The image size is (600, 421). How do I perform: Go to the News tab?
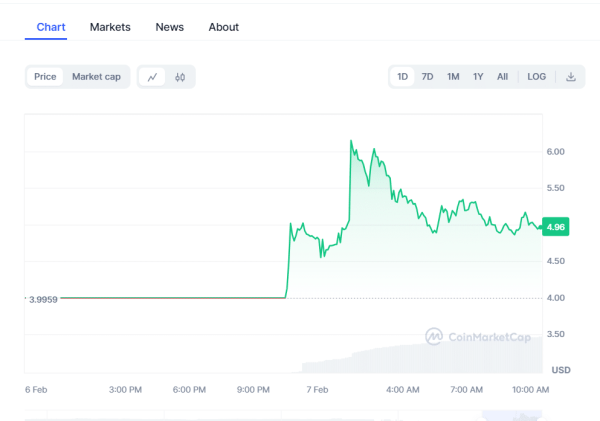tap(170, 27)
